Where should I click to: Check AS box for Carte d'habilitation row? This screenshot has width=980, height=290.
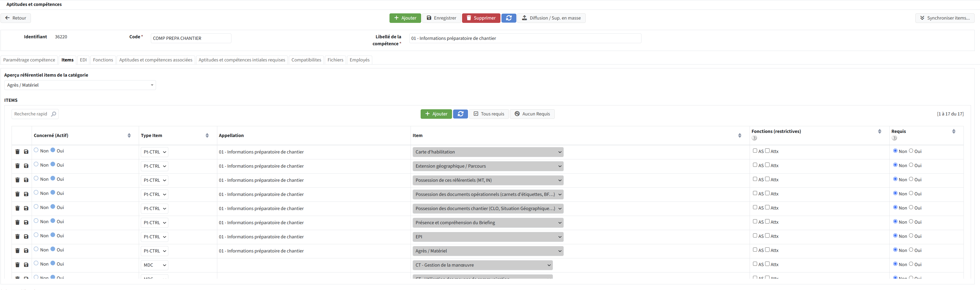coord(755,151)
